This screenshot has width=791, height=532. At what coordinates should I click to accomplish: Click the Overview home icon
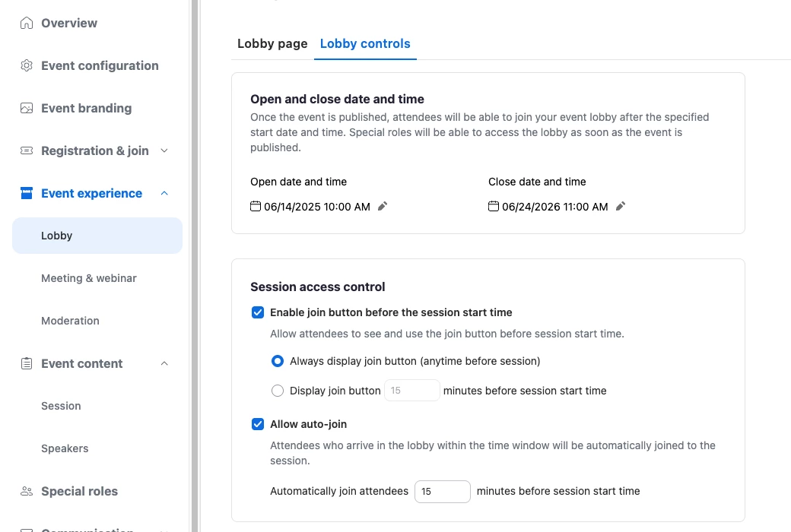[26, 24]
